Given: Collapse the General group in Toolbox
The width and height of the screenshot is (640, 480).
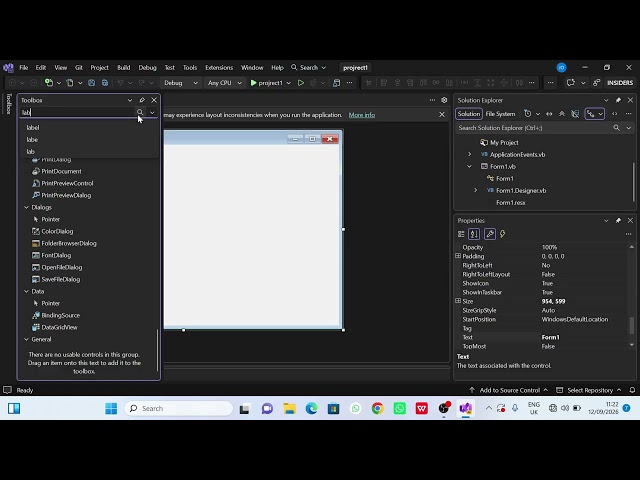Looking at the screenshot, I should tap(27, 339).
